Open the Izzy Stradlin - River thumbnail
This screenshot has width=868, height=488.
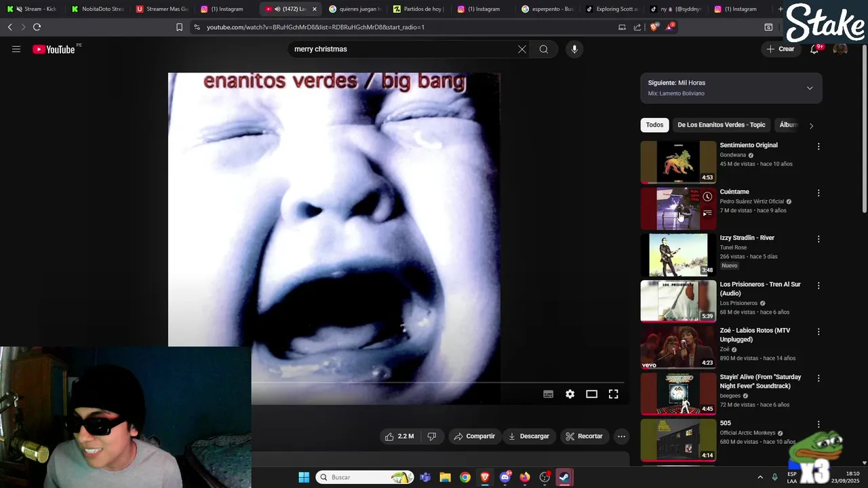[x=678, y=255]
